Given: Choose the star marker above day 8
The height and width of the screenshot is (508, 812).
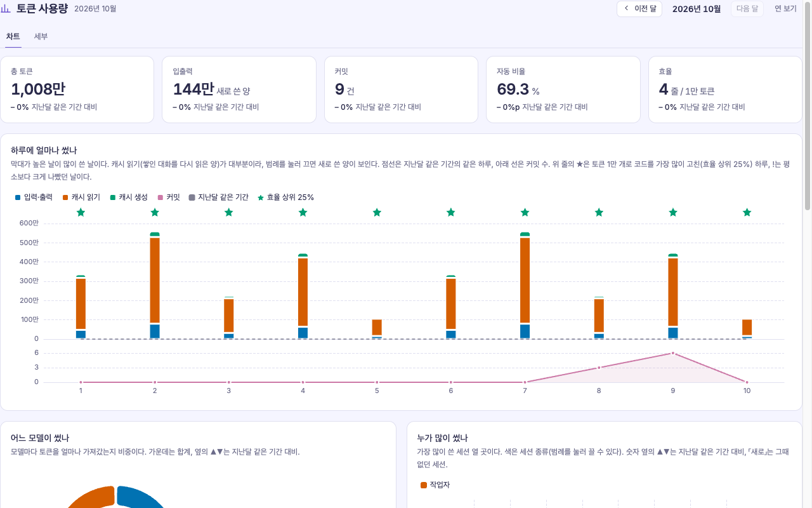Looking at the screenshot, I should pyautogui.click(x=599, y=212).
